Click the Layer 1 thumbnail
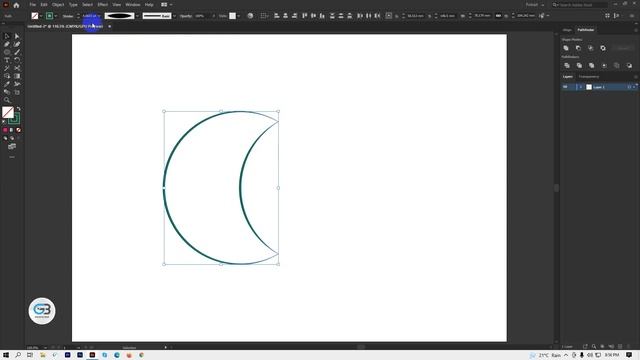Screen dimensions: 640x360 tap(589, 87)
